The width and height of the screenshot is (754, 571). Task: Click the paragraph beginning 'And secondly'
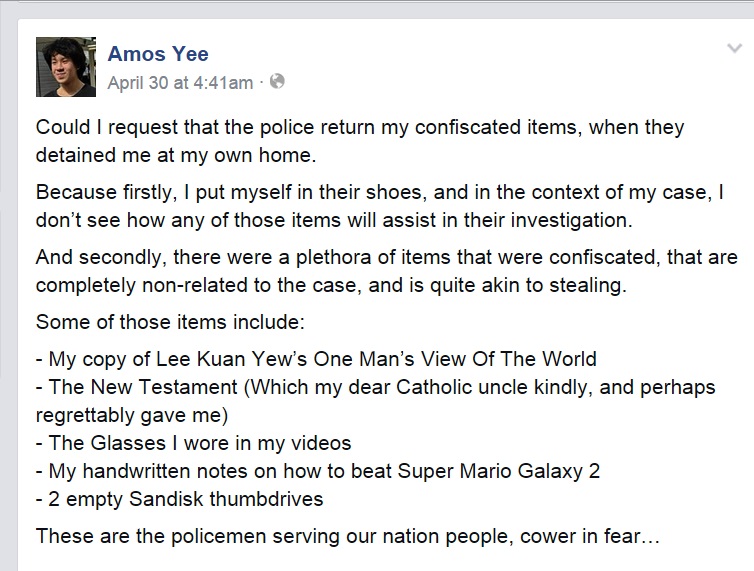pyautogui.click(x=387, y=271)
